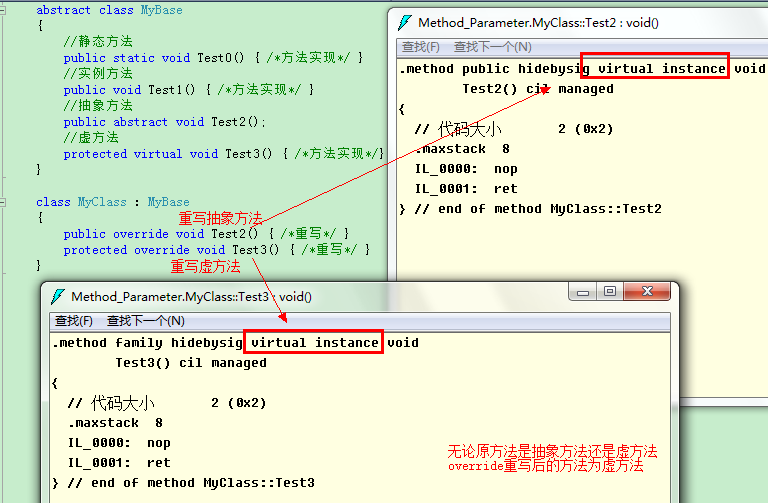Minimize the MyClass::Test3 window

coord(583,292)
